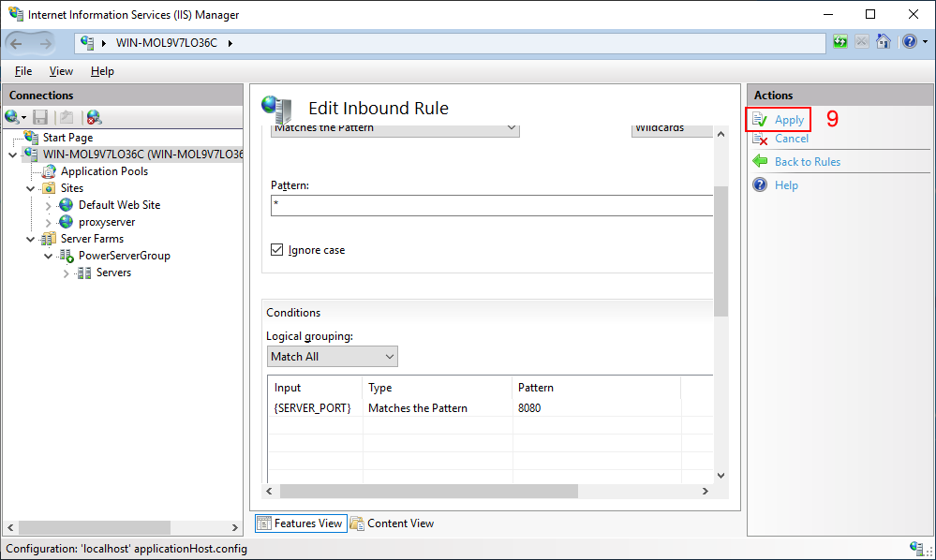Click the Home icon in top toolbar
This screenshot has width=936, height=560.
click(883, 42)
